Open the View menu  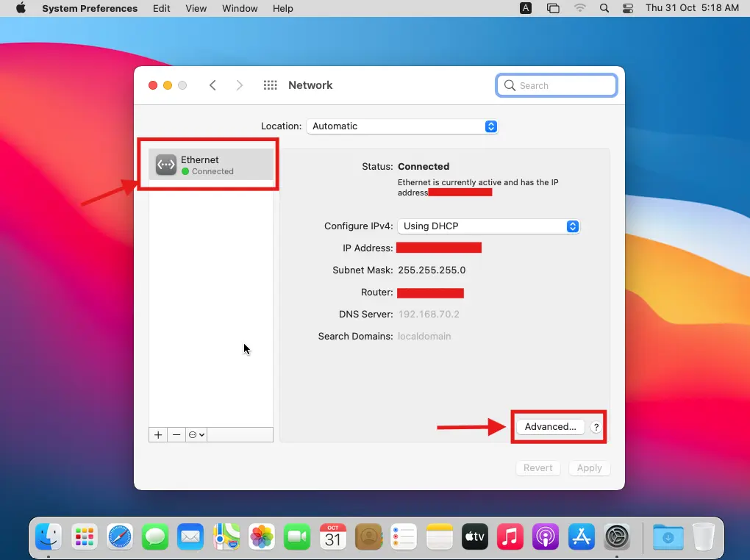[x=196, y=8]
